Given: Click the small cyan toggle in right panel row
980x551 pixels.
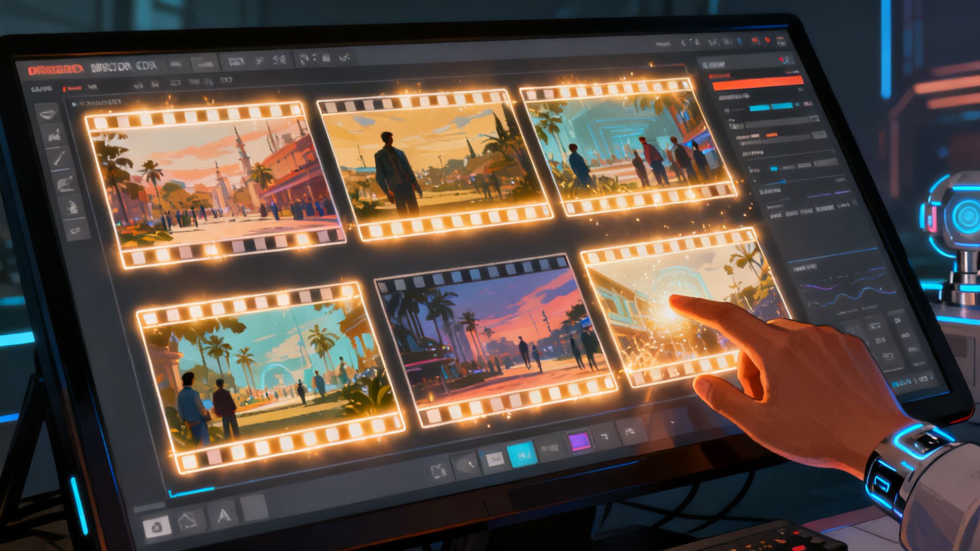Looking at the screenshot, I should tap(774, 168).
